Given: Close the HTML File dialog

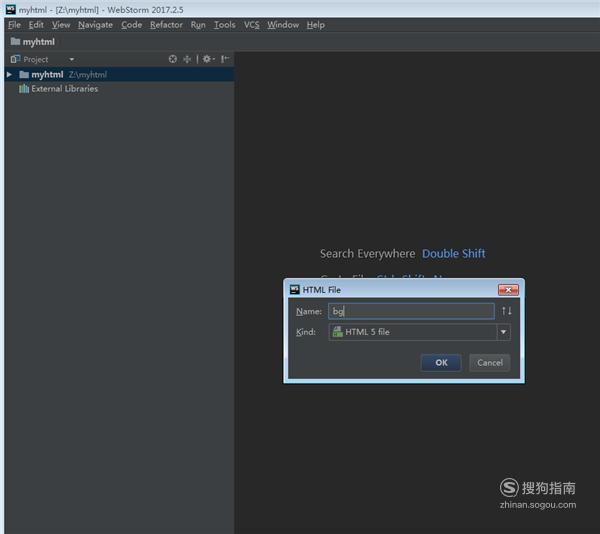Looking at the screenshot, I should pos(508,290).
